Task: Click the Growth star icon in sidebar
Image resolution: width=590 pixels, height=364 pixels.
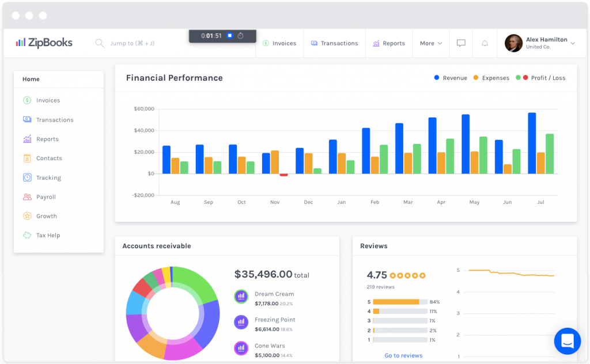Action: (27, 216)
